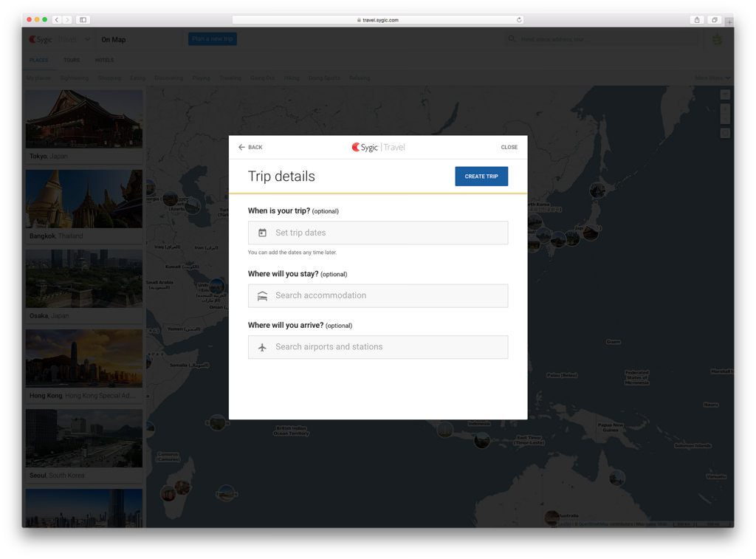
Task: Click the Sygic Travel logo in the dialog
Action: [378, 147]
